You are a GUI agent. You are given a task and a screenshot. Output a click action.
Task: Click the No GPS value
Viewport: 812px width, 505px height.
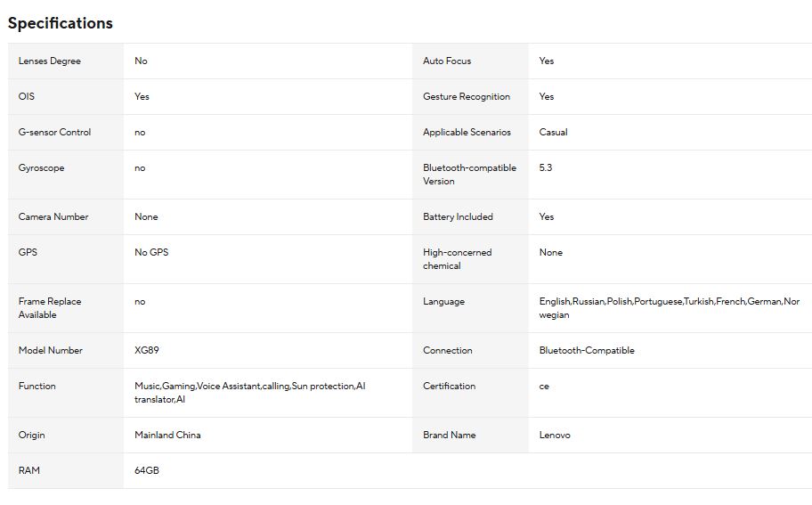pyautogui.click(x=151, y=252)
